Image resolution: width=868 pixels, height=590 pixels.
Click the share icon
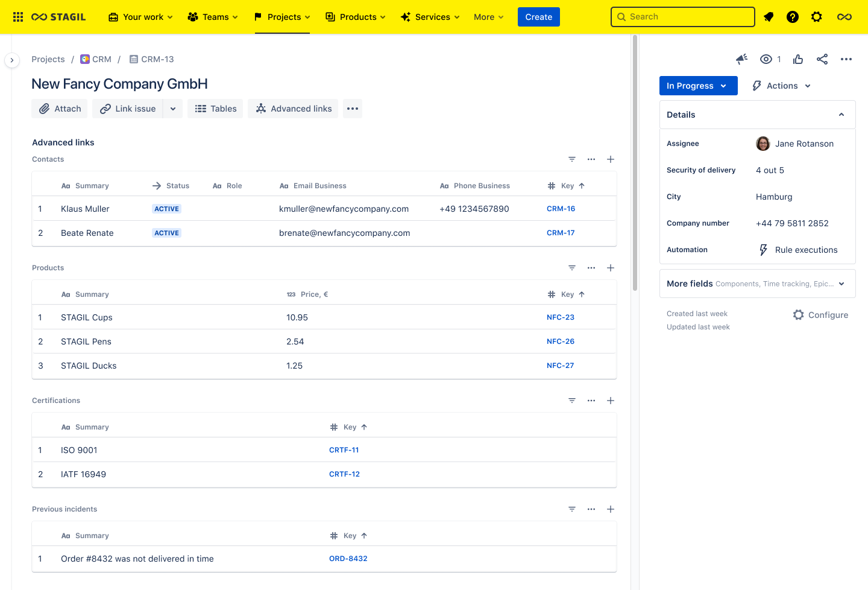(822, 59)
